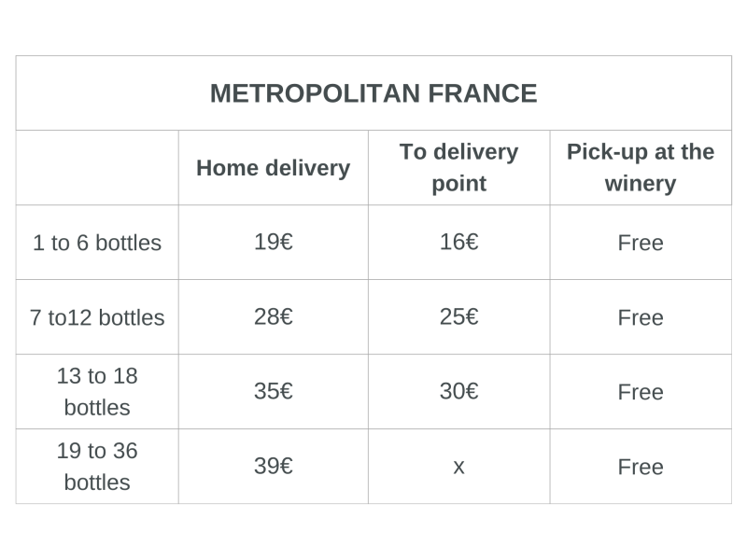Click the 19 to 36 bottles label
The width and height of the screenshot is (747, 560).
(x=97, y=467)
